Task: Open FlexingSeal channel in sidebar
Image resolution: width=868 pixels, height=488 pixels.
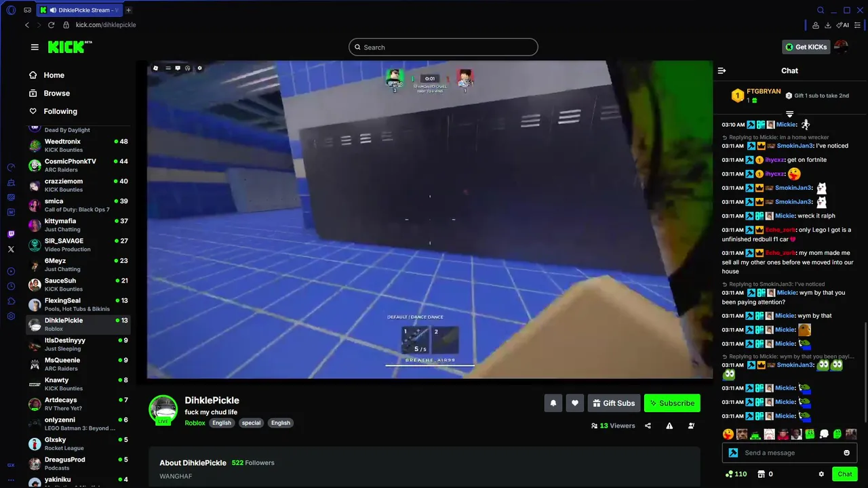Action: pos(78,304)
